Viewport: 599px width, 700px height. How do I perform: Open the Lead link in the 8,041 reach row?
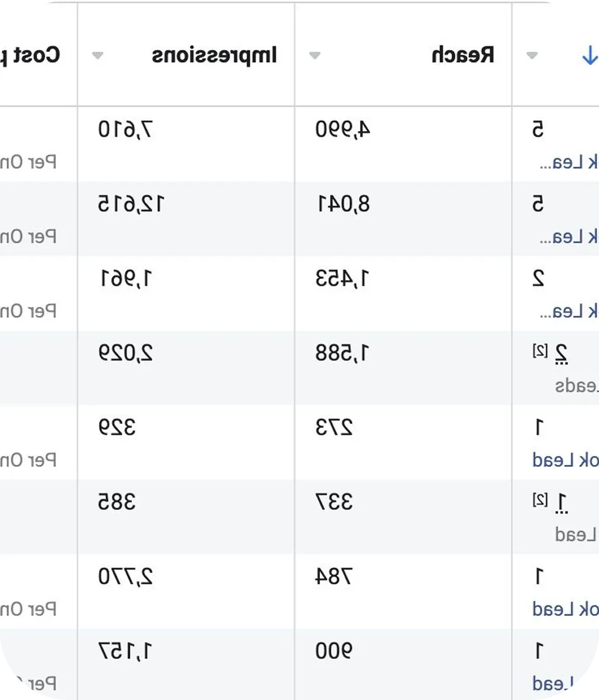click(569, 237)
